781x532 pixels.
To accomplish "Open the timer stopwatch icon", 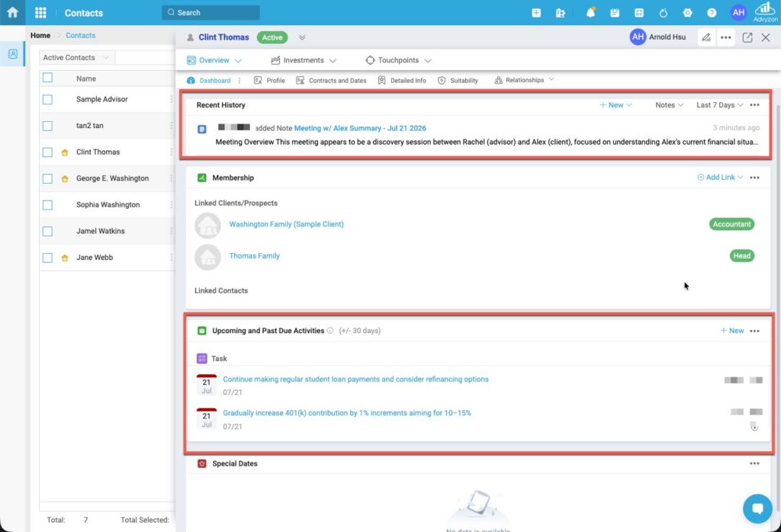I will (x=663, y=13).
